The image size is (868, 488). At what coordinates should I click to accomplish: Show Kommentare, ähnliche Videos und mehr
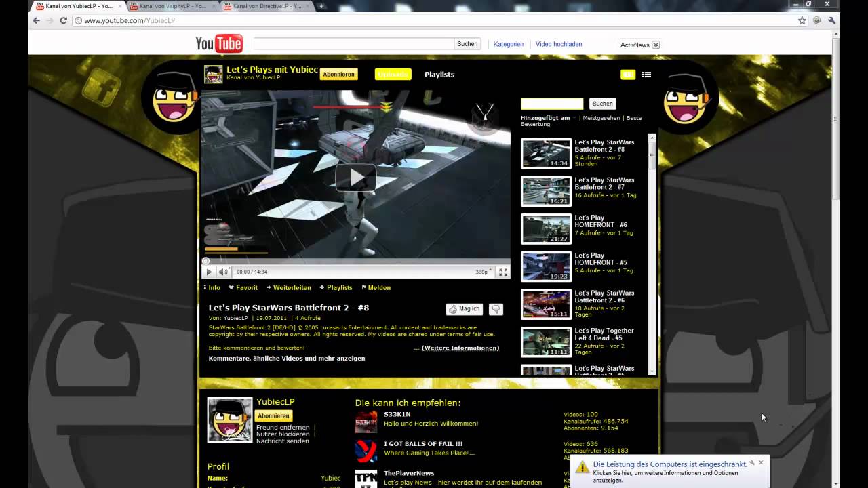[x=287, y=358]
